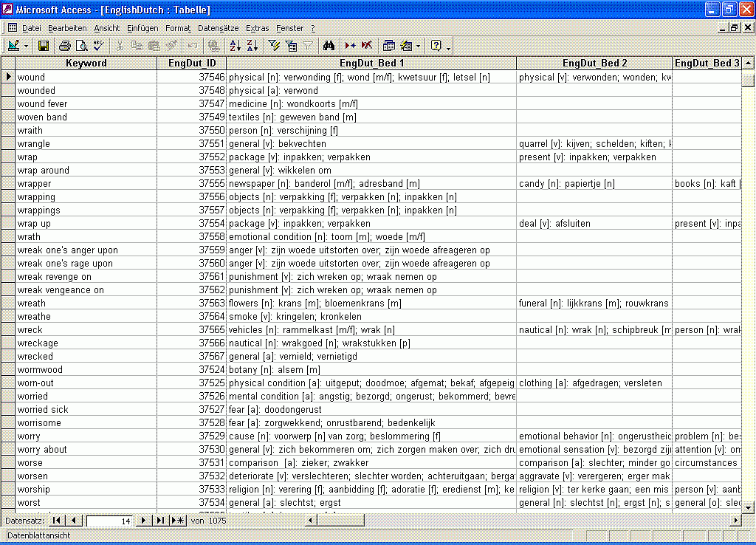Select the row selector for 'wrapper'
Viewport: 756px width, 545px height.
[x=7, y=183]
